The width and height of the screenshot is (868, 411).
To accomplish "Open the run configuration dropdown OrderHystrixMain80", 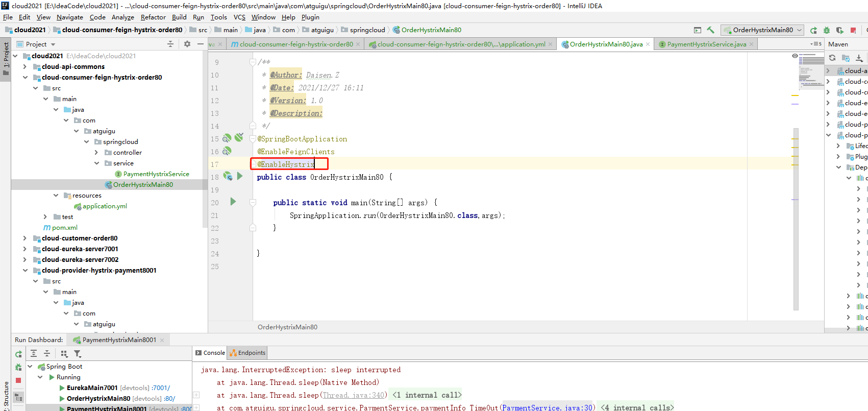I will [762, 30].
